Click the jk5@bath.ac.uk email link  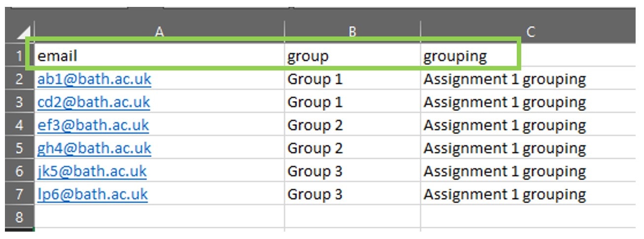point(92,171)
